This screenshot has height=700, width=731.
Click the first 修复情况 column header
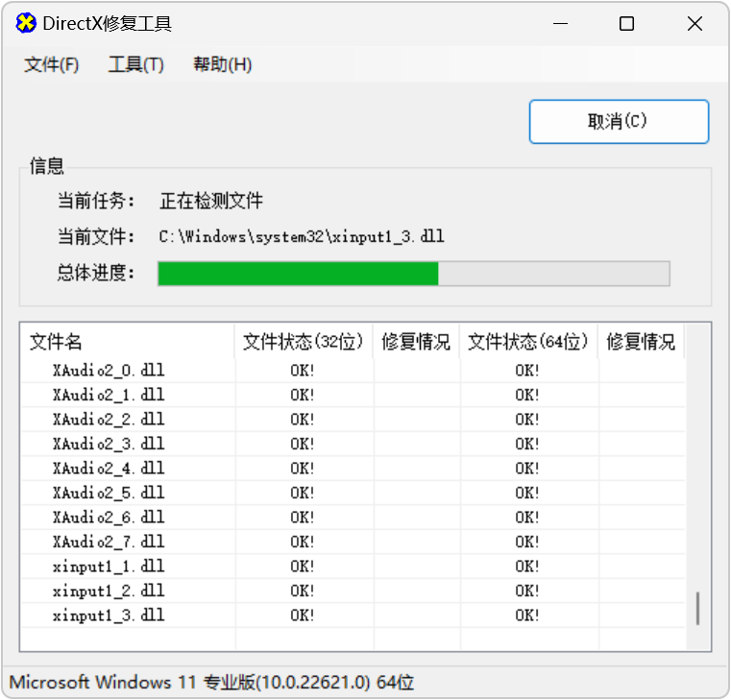(x=416, y=342)
